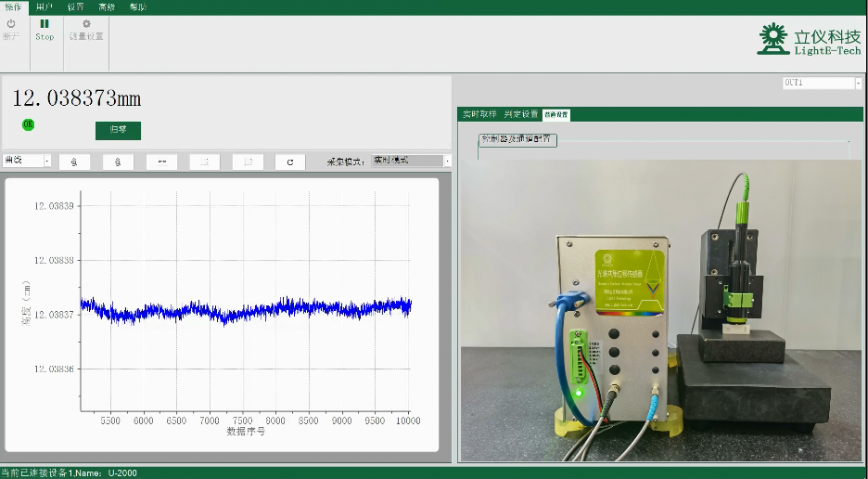Open the gear settings icon in toolbar
The width and height of the screenshot is (868, 479).
pos(86,25)
